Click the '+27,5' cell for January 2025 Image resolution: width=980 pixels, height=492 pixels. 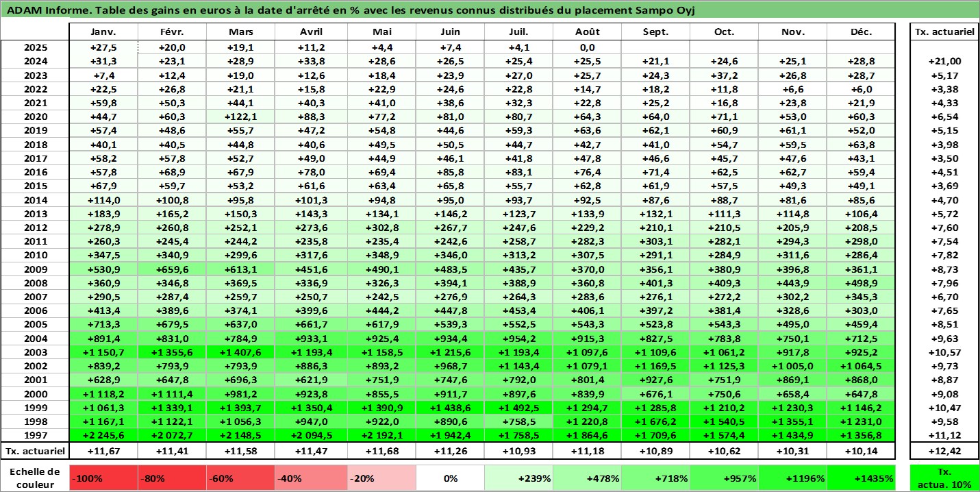click(x=104, y=48)
